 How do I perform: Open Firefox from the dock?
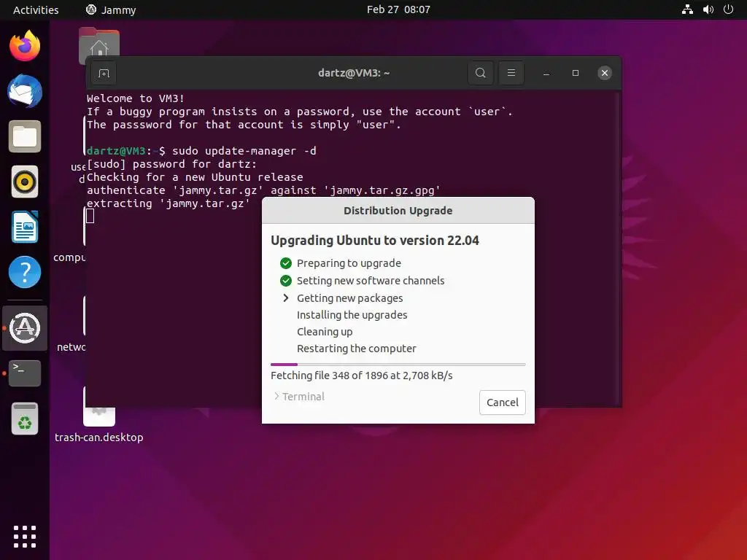click(25, 46)
